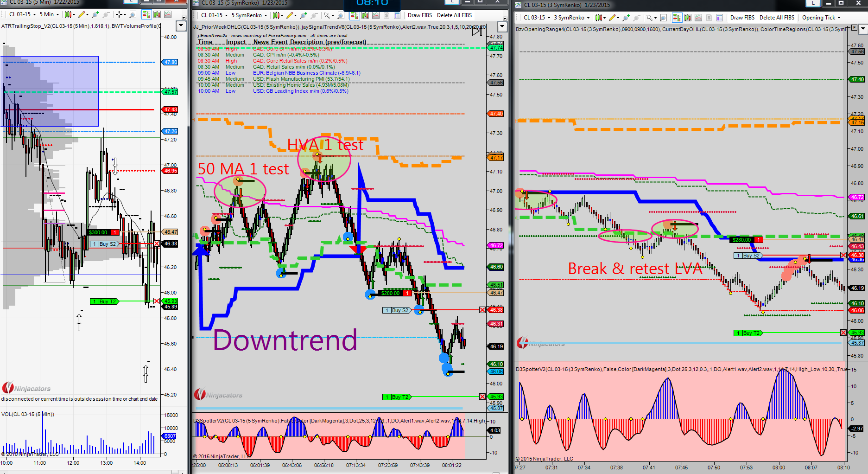Open the 5 SymRenko interval dropdown

click(249, 15)
